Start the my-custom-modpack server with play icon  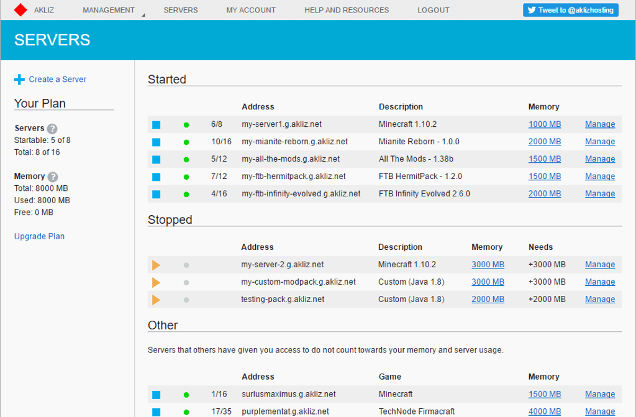156,282
